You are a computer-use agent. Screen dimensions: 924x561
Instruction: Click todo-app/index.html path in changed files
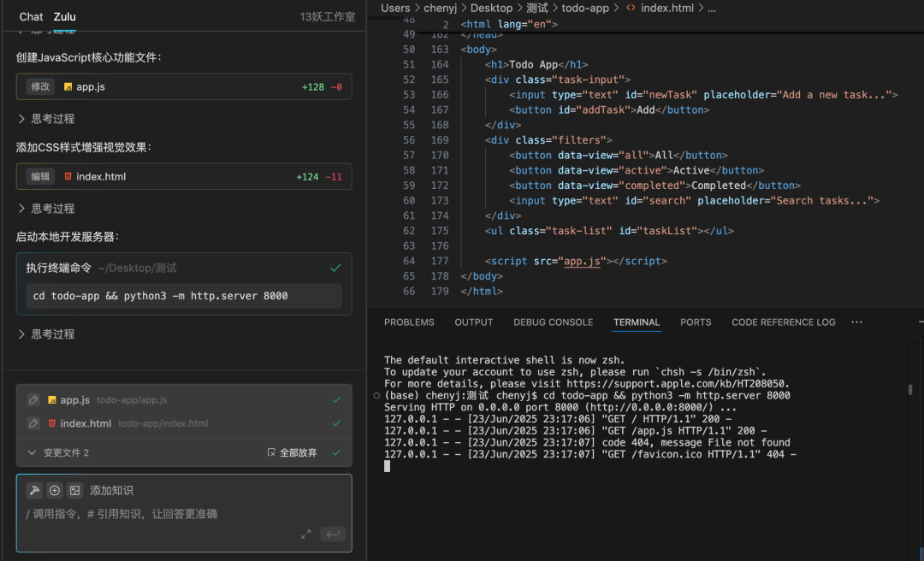pyautogui.click(x=163, y=423)
